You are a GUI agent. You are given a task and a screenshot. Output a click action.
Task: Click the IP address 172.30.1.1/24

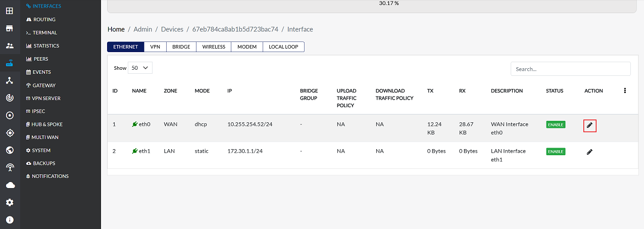pos(246,151)
